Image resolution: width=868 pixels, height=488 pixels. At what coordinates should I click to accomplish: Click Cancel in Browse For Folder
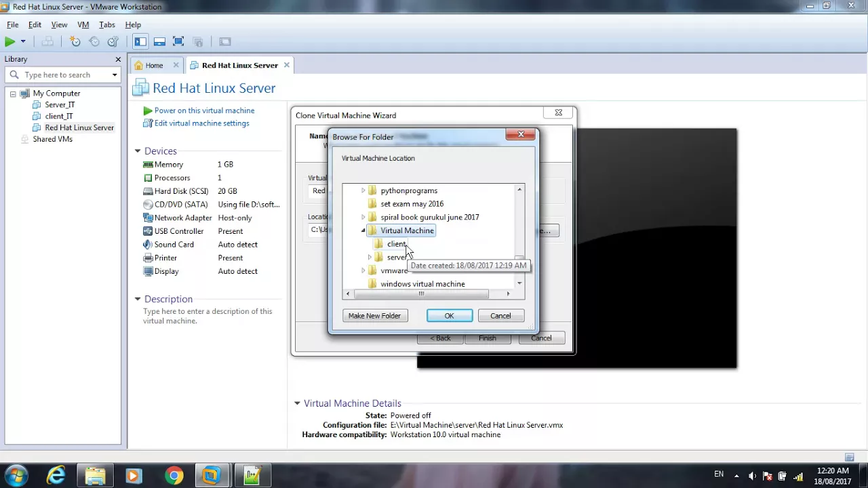(x=500, y=316)
